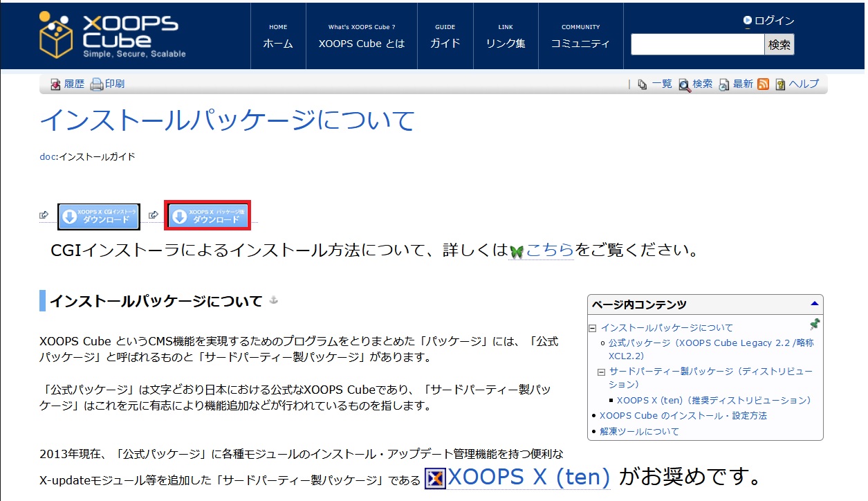Open the コミュニティ COMMUNITY menu
Viewport: 868px width, 501px height.
click(x=580, y=37)
